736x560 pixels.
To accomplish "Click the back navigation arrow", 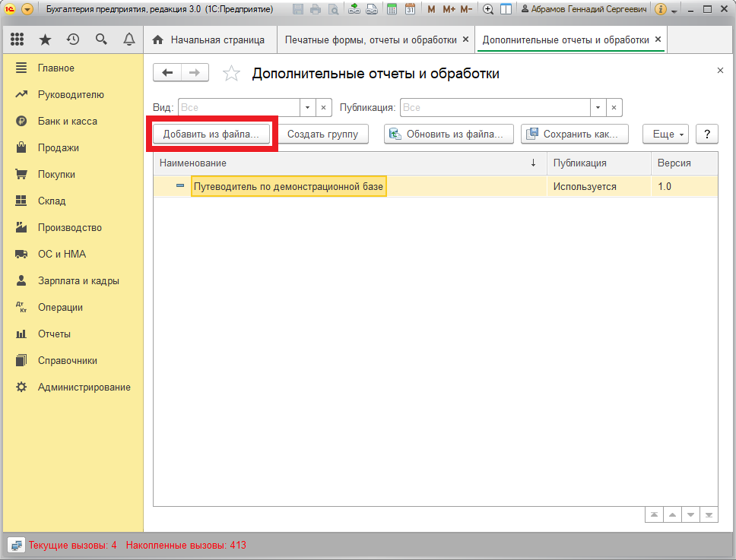I will [167, 72].
